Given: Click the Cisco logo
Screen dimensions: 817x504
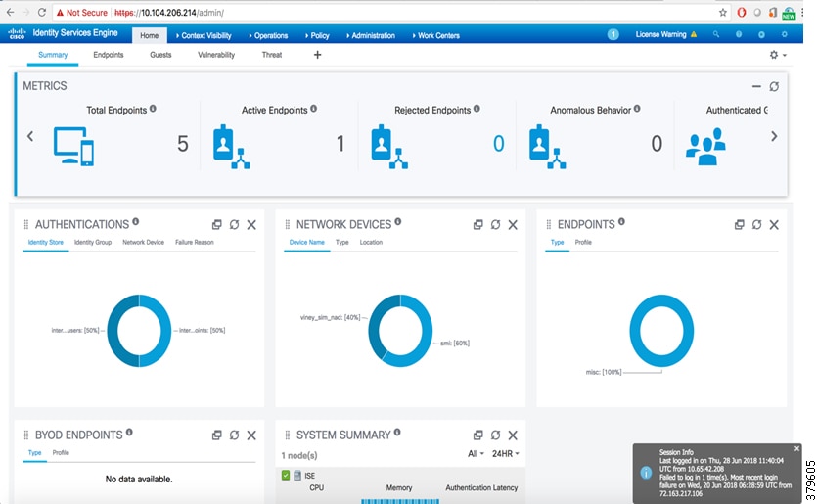Looking at the screenshot, I should coord(17,34).
